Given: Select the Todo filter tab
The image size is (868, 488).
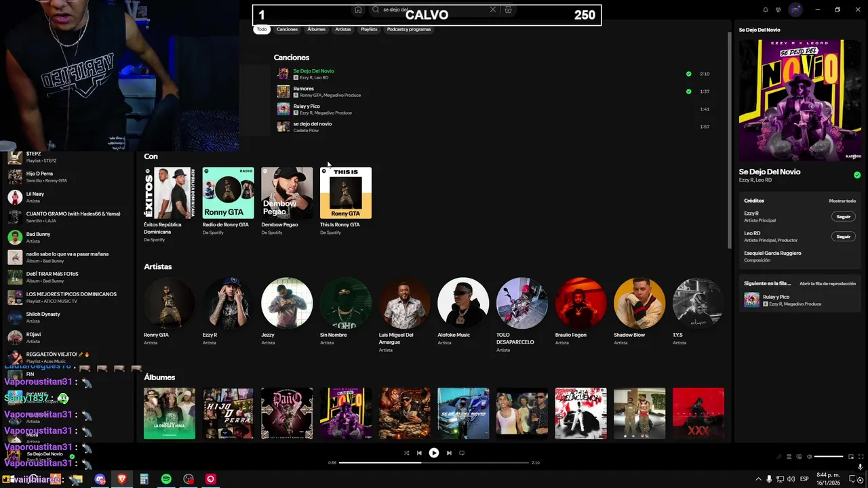Looking at the screenshot, I should [x=262, y=29].
